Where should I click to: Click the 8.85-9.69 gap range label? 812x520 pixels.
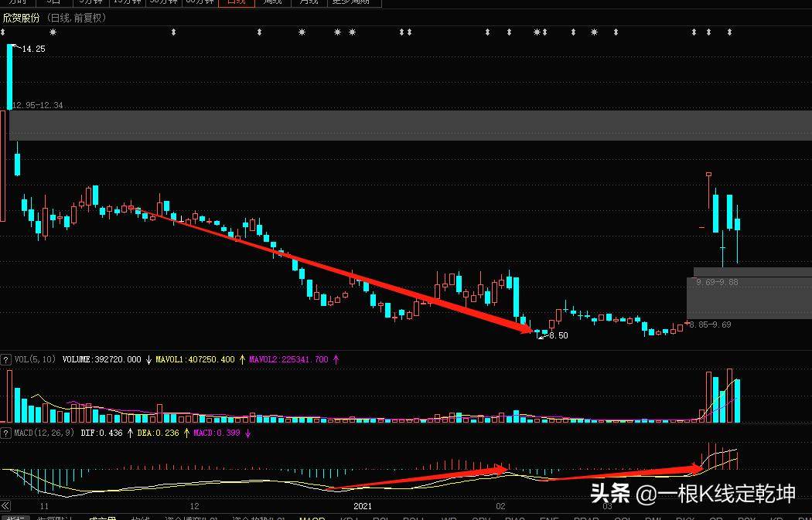tap(710, 325)
